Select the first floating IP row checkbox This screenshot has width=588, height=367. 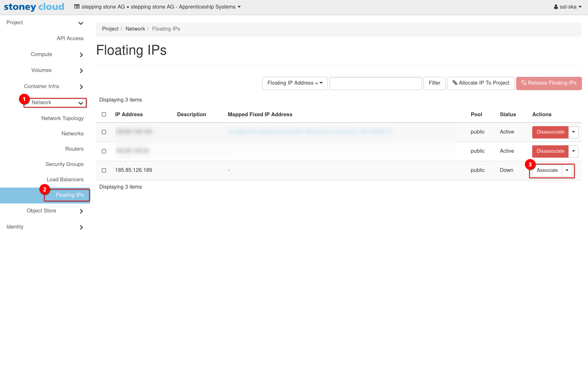click(104, 132)
